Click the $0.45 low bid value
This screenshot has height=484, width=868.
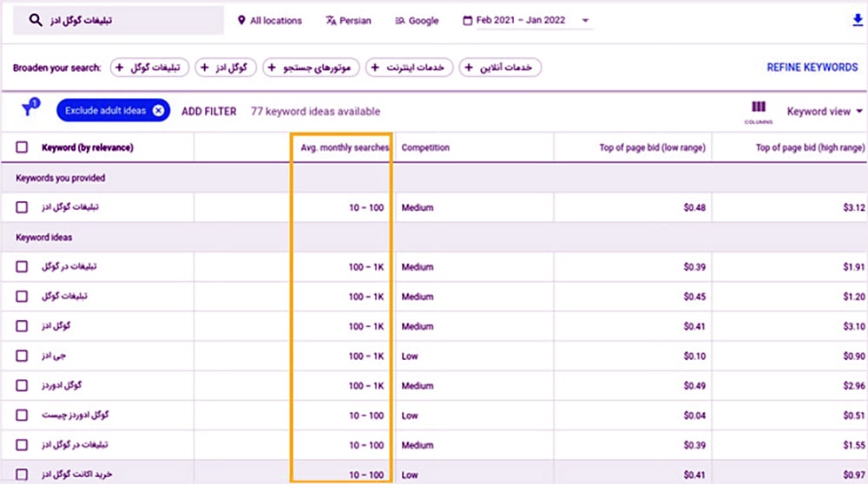click(x=694, y=297)
